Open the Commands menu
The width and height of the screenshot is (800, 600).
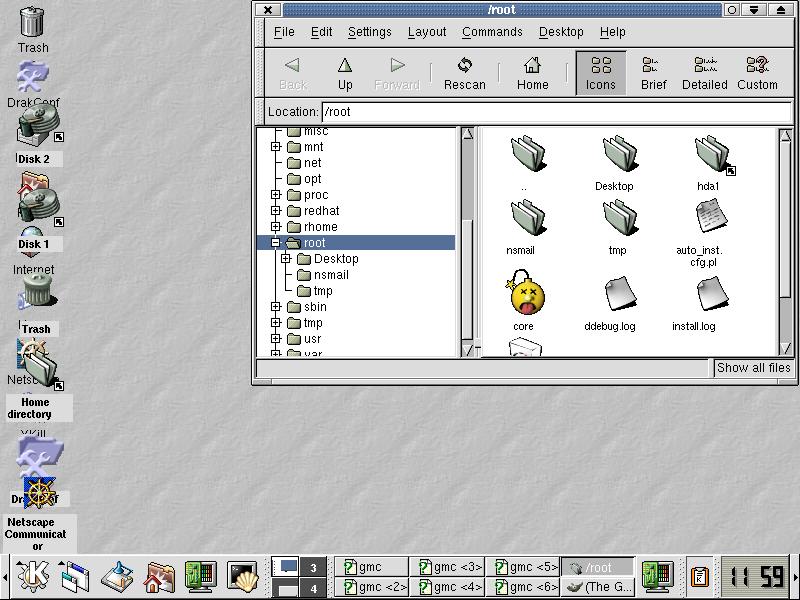[x=492, y=32]
